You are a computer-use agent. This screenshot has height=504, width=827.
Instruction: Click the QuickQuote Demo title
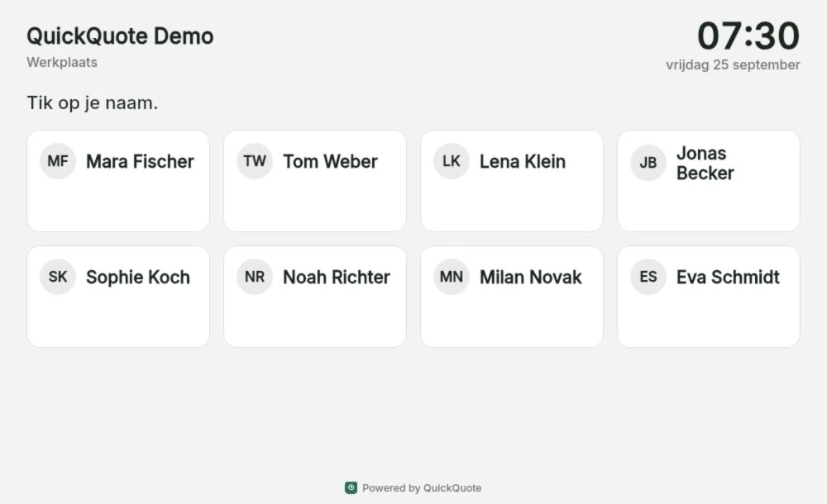tap(120, 36)
